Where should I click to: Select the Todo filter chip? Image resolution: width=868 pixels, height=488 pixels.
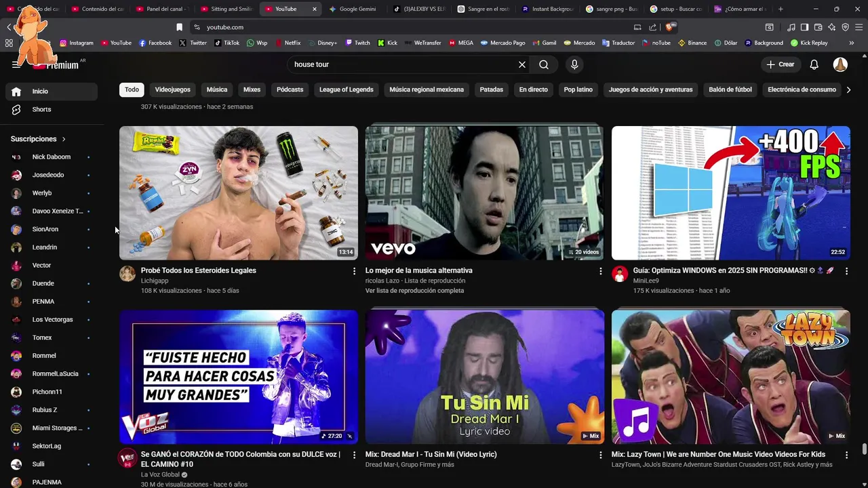[132, 89]
